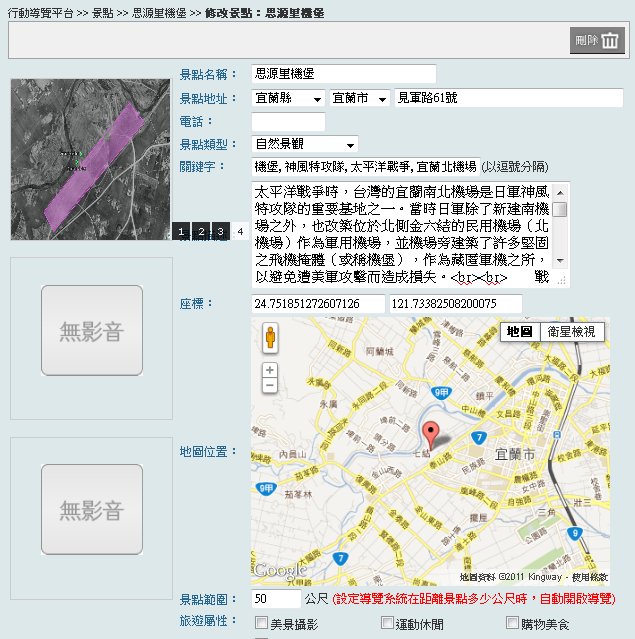Click the textarea resize grip corner
This screenshot has height=639, width=635.
coord(561,280)
